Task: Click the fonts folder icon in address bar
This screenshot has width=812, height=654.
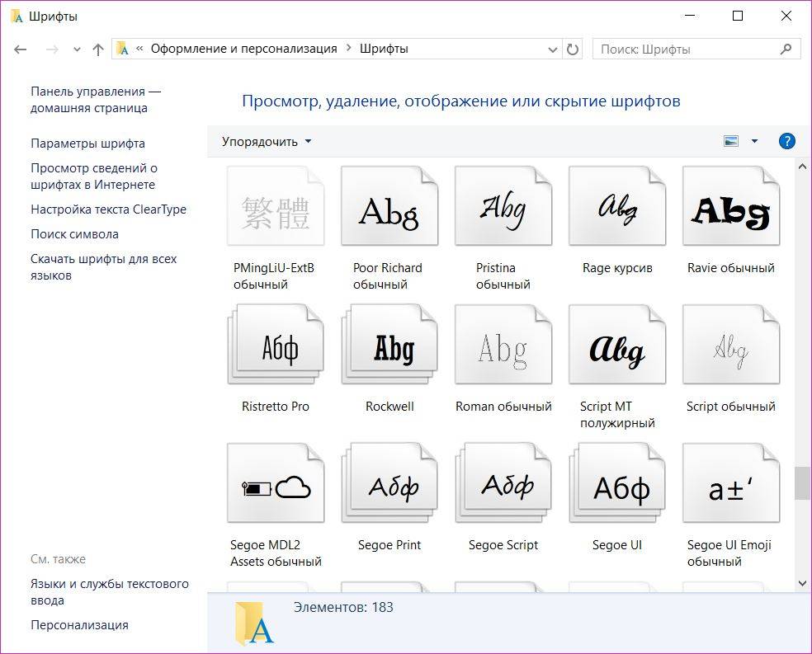Action: [123, 49]
